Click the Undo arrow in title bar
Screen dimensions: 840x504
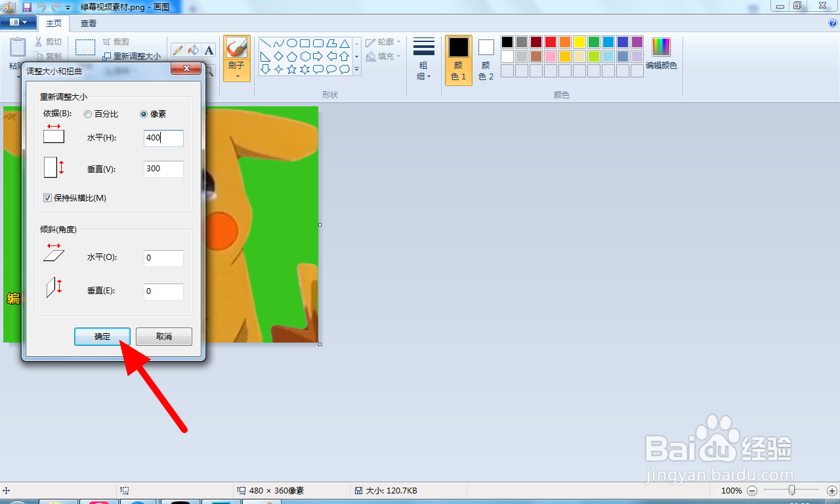41,6
